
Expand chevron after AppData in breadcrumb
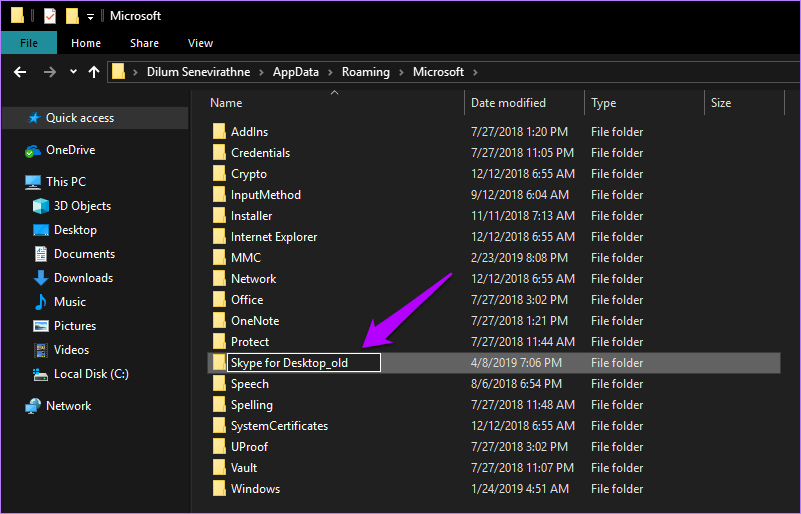(330, 73)
